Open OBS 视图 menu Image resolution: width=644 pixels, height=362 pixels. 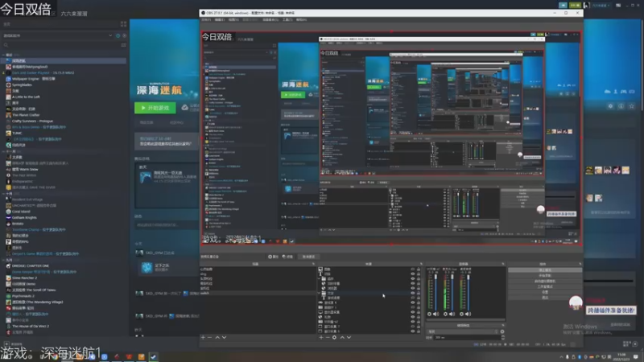click(x=233, y=19)
